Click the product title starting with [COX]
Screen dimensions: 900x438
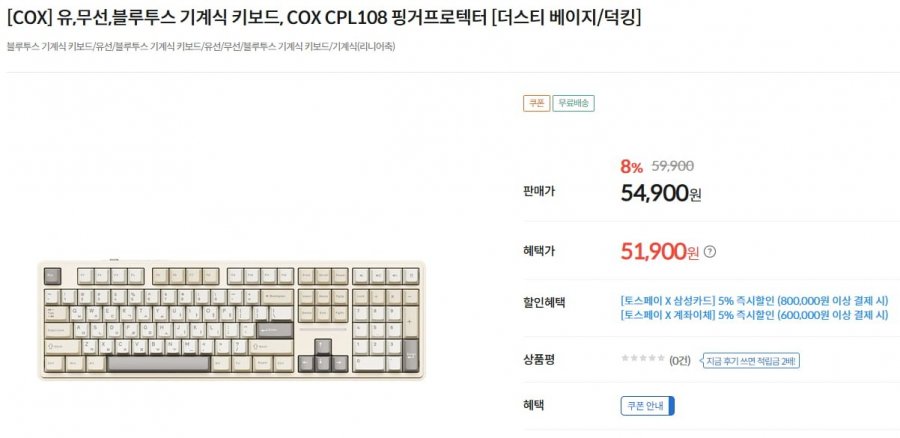(x=324, y=18)
